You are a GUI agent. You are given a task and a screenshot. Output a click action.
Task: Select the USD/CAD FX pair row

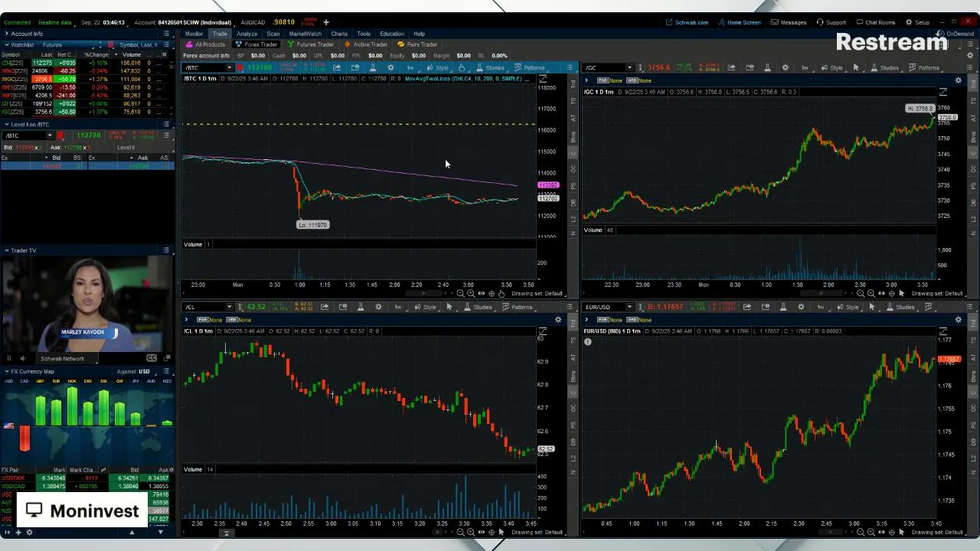[84, 486]
